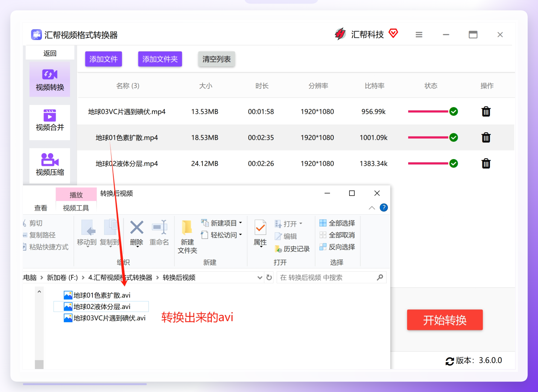The image size is (538, 392).
Task: Click 历史记录 in the ribbon
Action: click(292, 249)
